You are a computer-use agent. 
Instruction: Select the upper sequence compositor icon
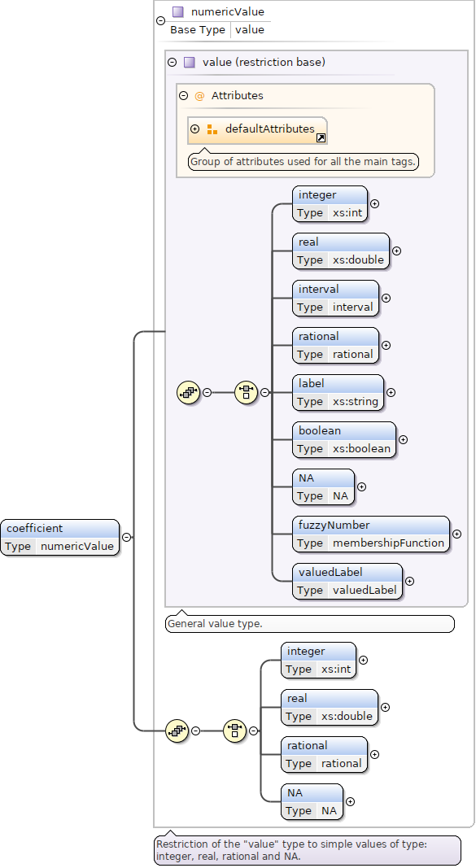(x=189, y=392)
